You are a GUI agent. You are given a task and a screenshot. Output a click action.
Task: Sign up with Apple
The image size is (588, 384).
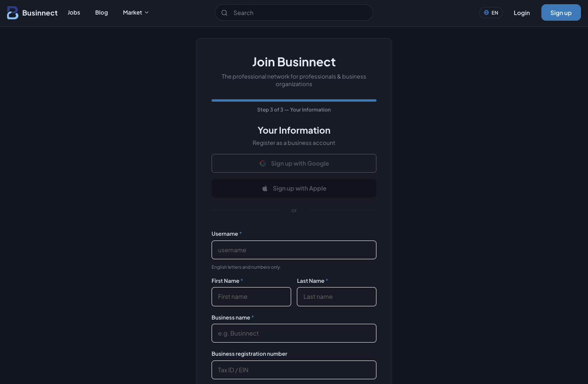click(x=294, y=188)
